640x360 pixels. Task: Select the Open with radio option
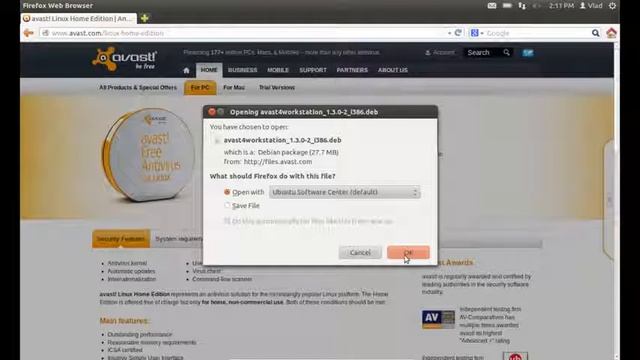pos(227,192)
